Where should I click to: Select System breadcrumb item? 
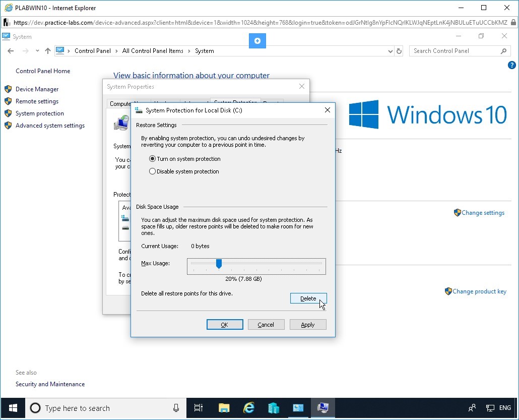(204, 51)
